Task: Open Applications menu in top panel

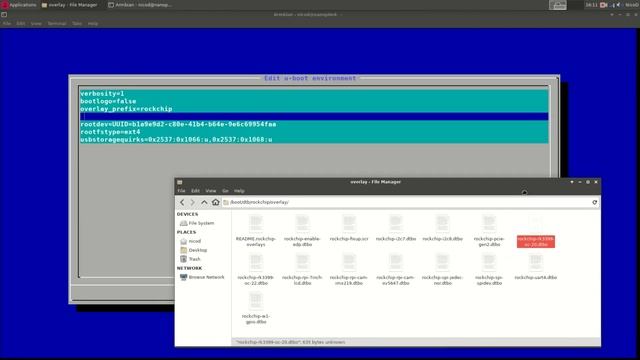Action: click(x=19, y=5)
